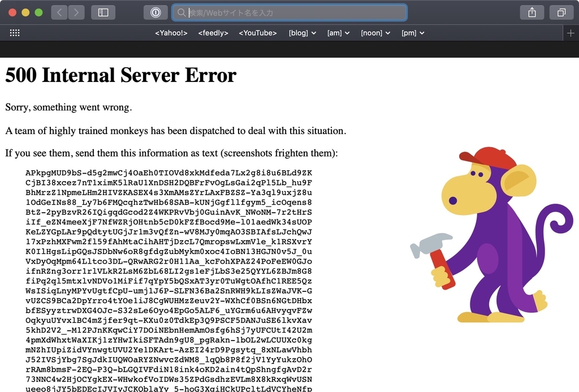
Task: Show all tabs overview icon
Action: (x=561, y=12)
